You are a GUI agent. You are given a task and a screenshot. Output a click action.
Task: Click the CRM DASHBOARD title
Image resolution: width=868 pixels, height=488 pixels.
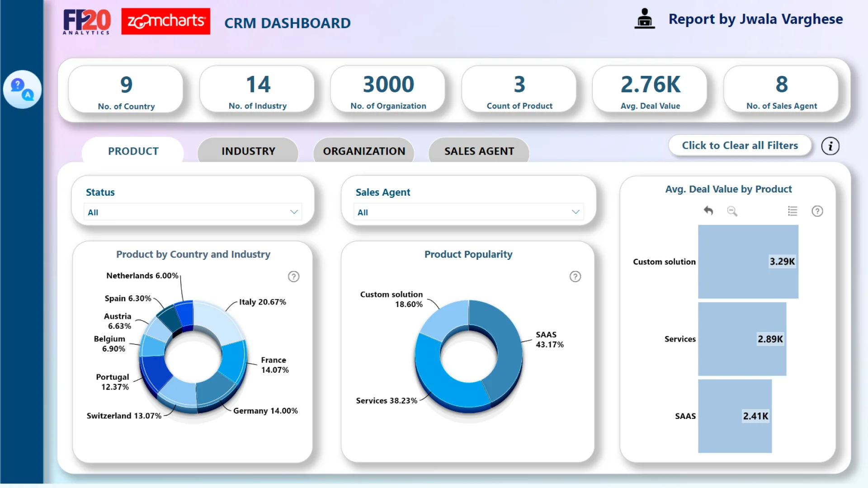288,23
